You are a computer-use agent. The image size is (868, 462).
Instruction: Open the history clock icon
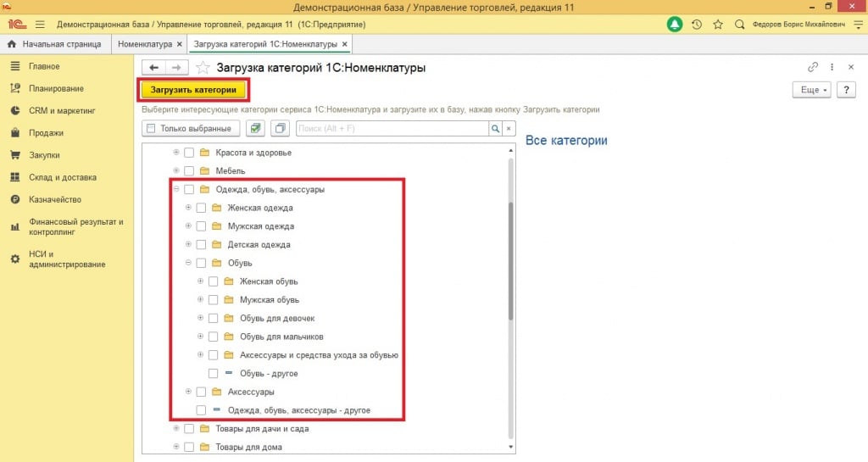click(697, 25)
